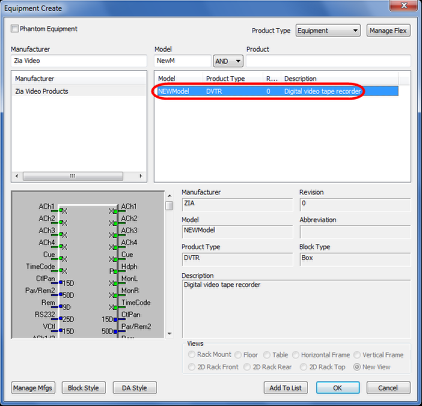
Task: Click the DA Style button
Action: tap(135, 388)
